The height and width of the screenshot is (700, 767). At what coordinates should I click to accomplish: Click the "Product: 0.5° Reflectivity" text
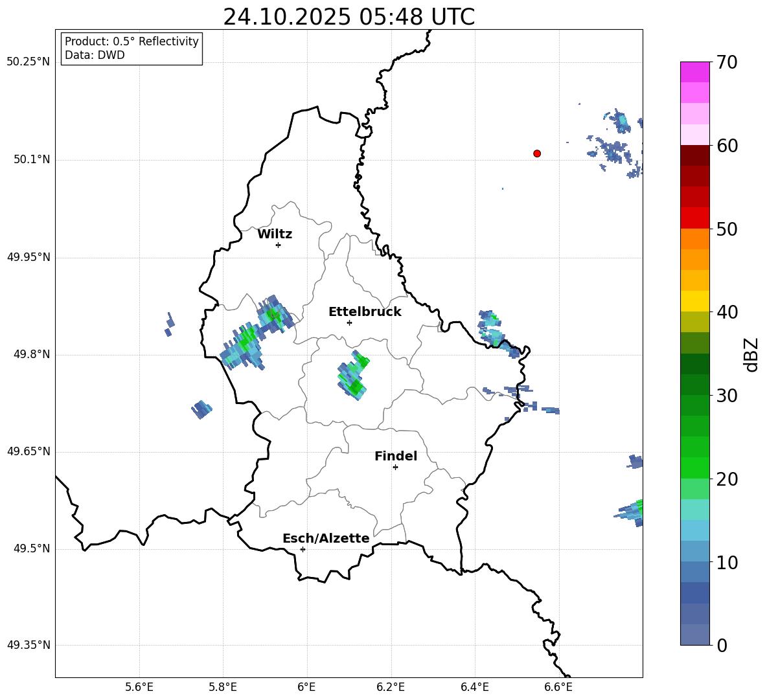click(132, 41)
